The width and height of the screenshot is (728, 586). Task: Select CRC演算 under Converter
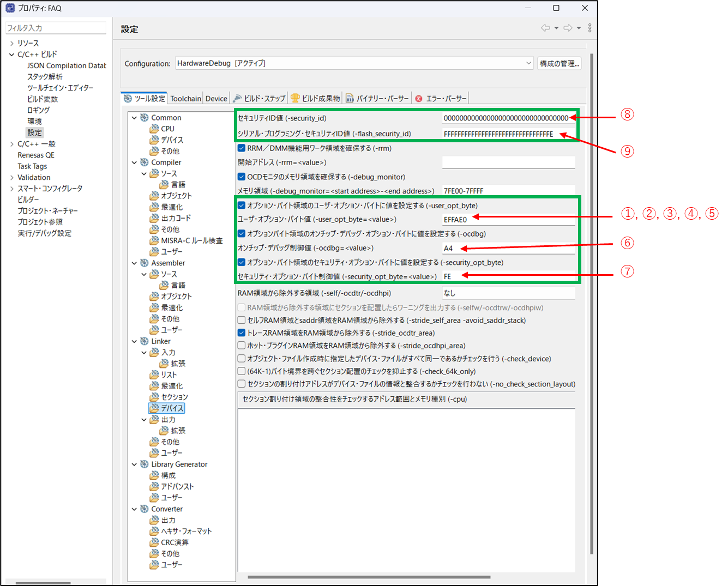(x=175, y=542)
